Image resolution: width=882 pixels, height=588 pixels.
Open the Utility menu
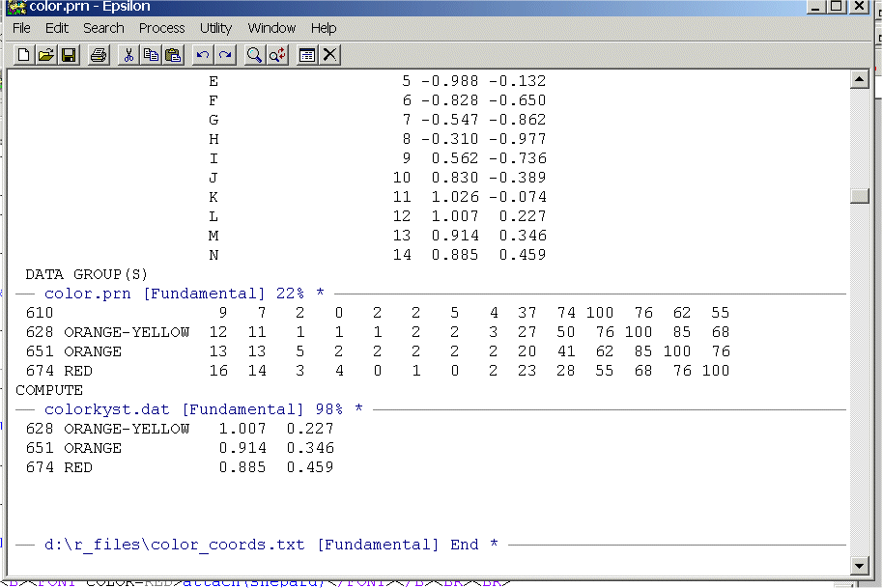[x=215, y=28]
